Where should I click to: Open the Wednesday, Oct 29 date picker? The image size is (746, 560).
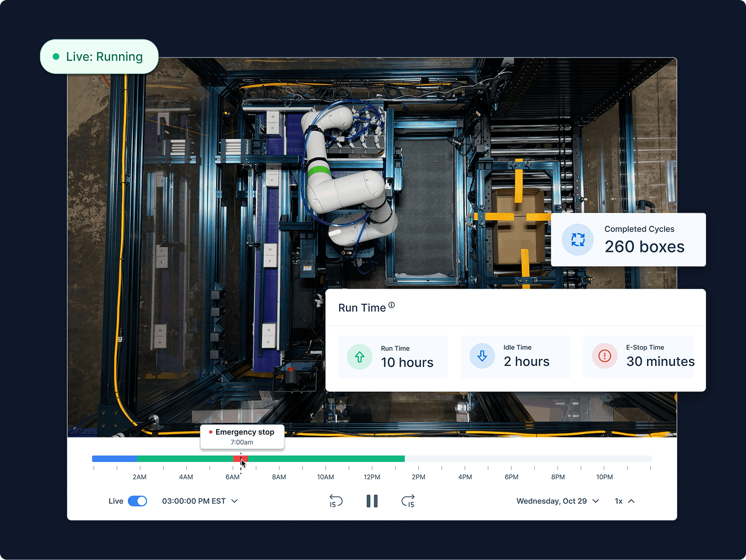(558, 501)
